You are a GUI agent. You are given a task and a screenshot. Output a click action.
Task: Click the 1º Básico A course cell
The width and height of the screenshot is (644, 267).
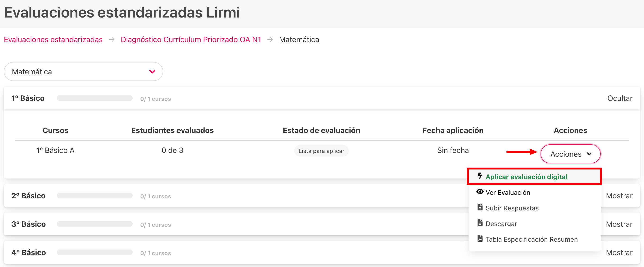coord(55,150)
